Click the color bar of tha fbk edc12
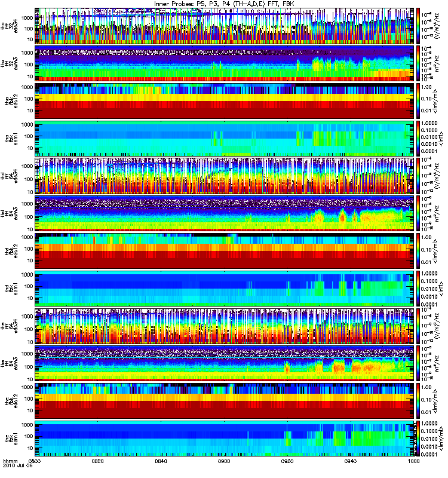This screenshot has height=478, width=448. 418,100
